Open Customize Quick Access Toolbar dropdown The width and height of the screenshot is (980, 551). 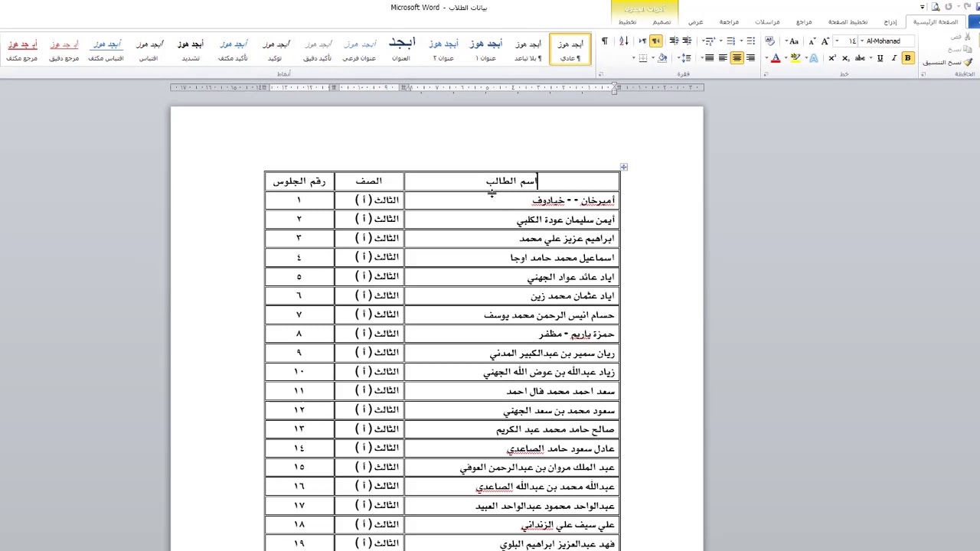tap(923, 6)
